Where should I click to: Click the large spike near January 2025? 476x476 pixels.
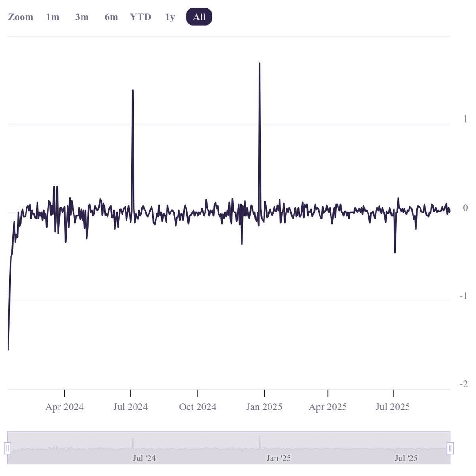pos(260,64)
